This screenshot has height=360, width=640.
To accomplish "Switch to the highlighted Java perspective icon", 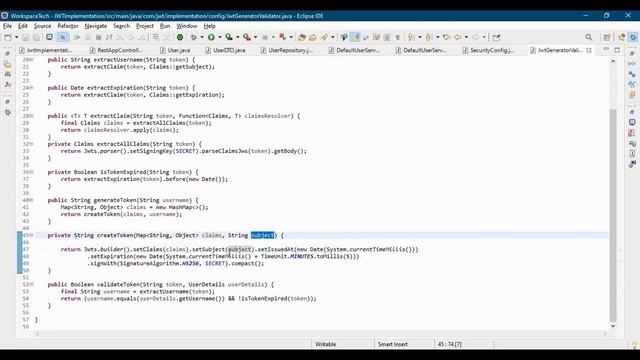I will (x=633, y=37).
